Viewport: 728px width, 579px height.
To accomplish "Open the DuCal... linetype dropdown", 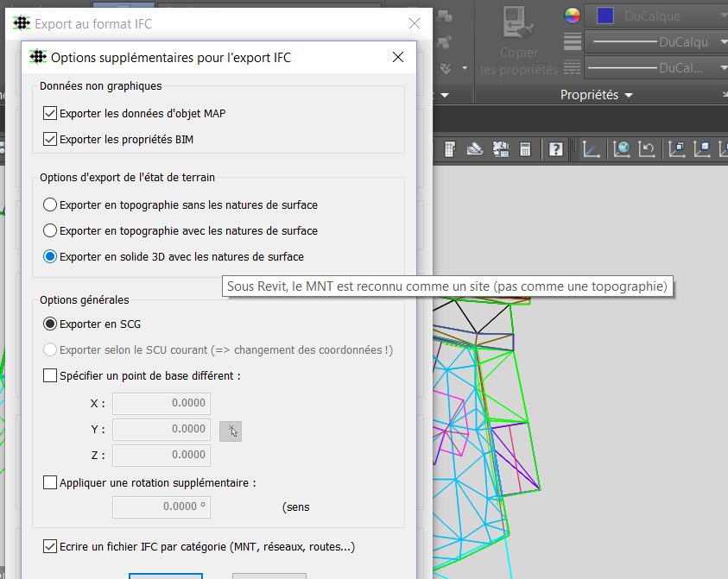I will click(723, 67).
